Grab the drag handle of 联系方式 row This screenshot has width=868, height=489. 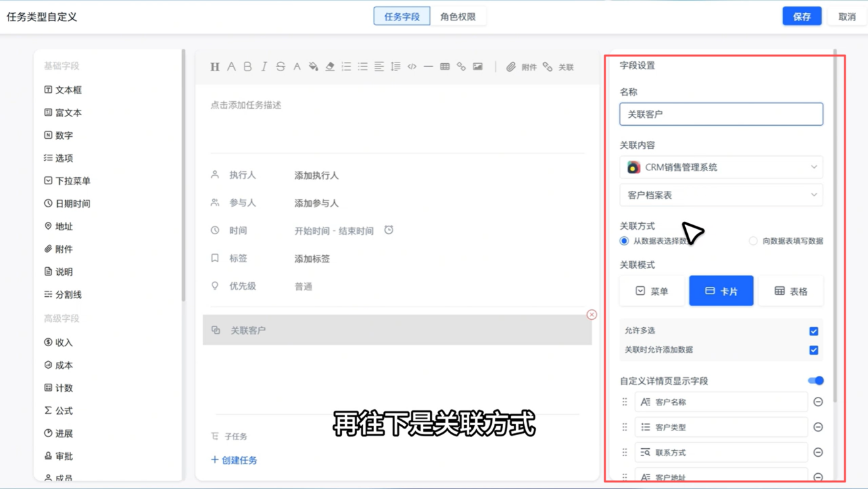tap(625, 452)
